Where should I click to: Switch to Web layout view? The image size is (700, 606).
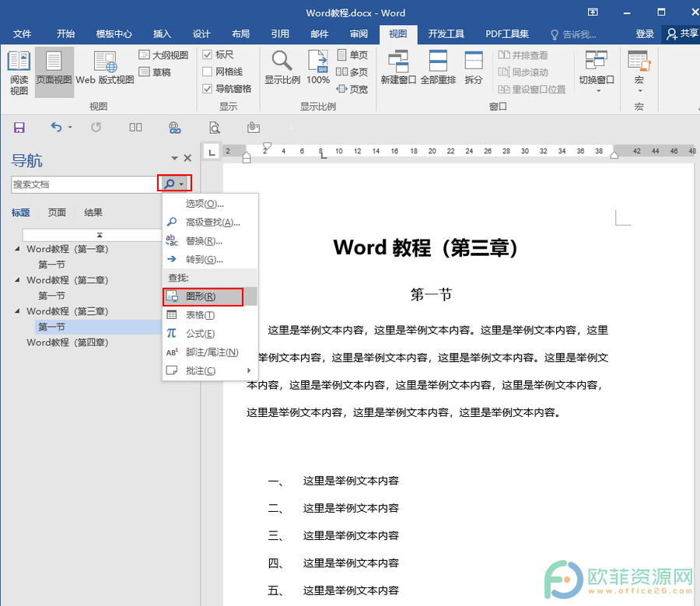point(105,68)
